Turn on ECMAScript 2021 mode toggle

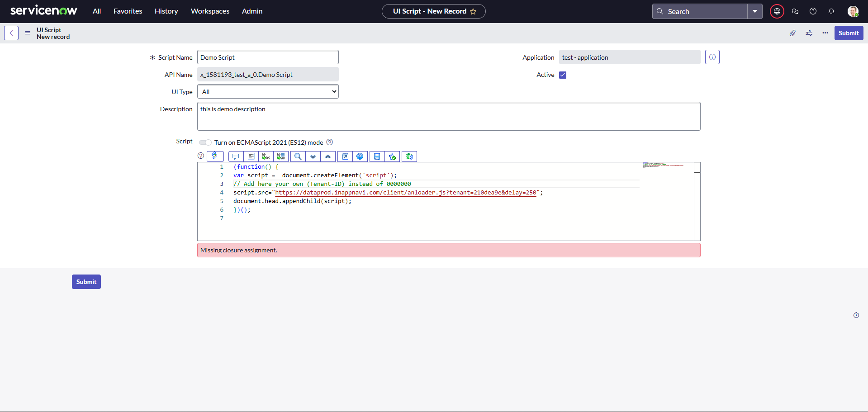205,142
